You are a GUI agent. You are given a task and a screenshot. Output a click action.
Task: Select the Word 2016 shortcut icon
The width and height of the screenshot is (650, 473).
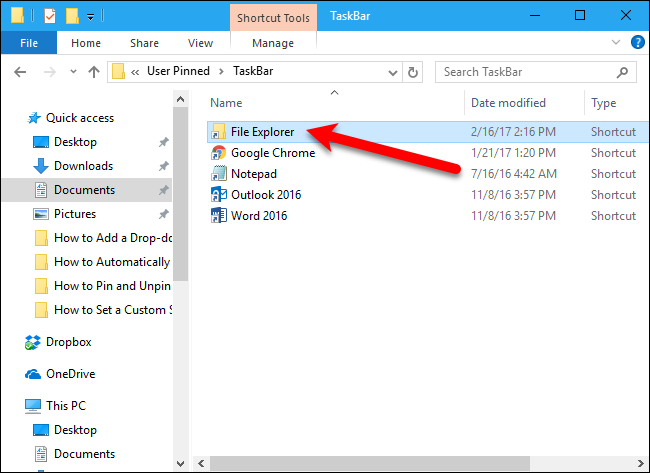218,216
